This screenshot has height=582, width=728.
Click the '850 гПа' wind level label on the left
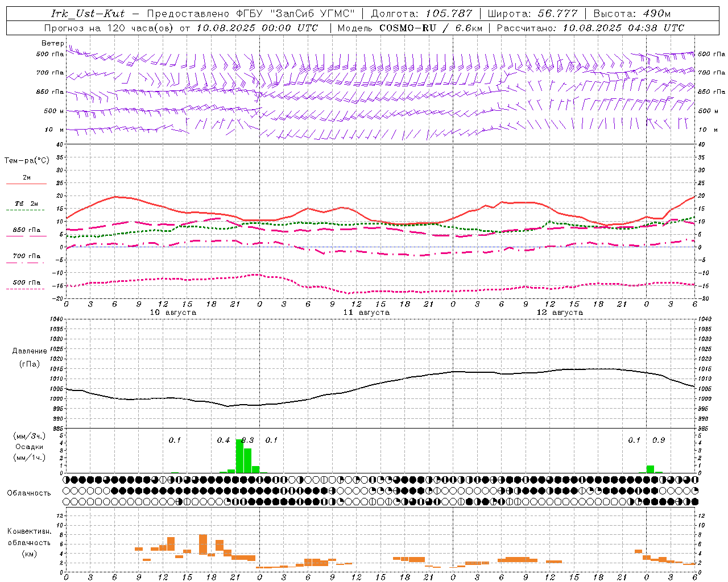click(50, 92)
